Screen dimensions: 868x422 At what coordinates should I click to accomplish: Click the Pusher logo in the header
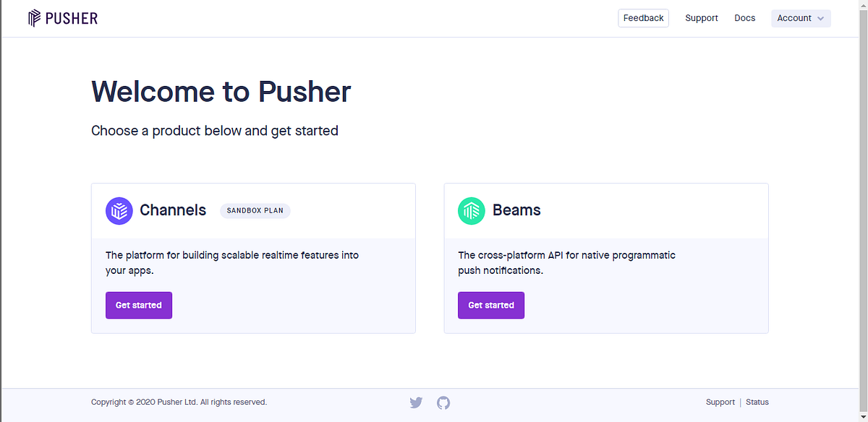pyautogui.click(x=63, y=17)
